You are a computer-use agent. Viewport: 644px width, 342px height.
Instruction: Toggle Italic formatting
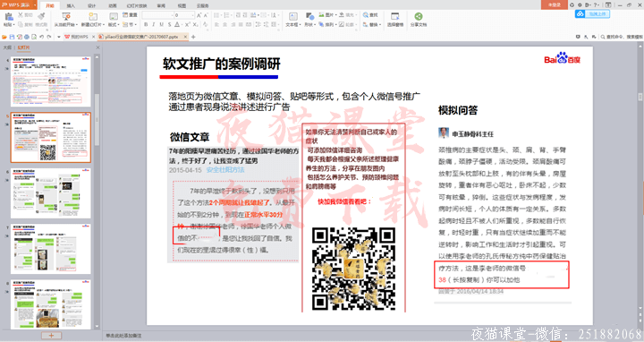pyautogui.click(x=154, y=25)
